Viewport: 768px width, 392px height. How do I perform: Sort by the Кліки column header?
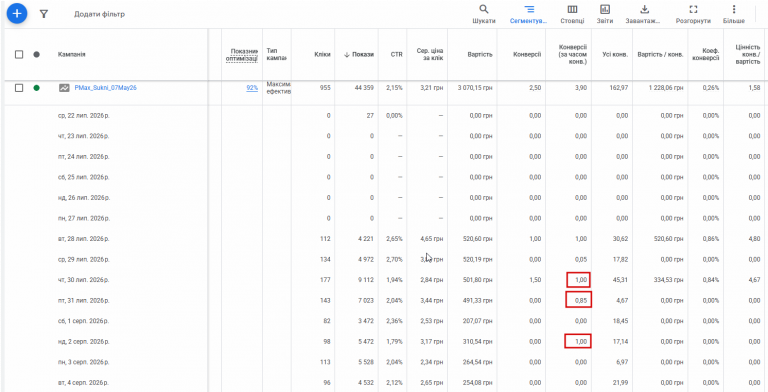click(x=322, y=54)
